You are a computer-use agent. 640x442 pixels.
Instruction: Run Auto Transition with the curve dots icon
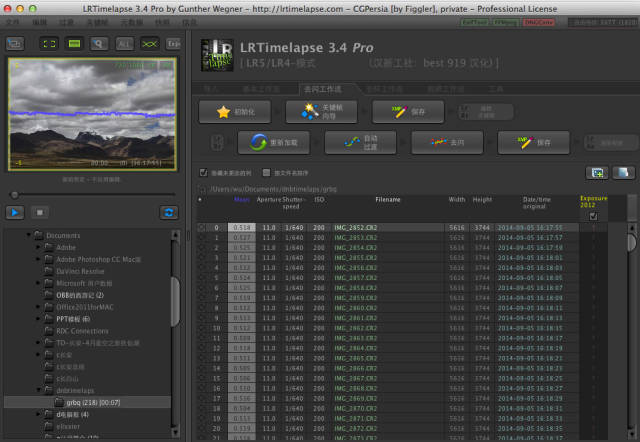pos(360,142)
